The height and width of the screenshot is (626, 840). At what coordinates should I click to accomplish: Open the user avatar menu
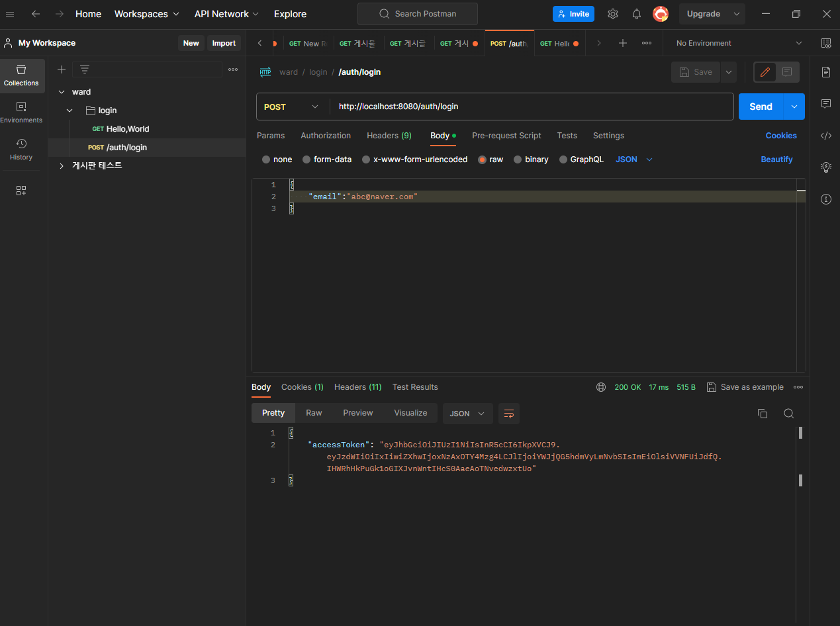[660, 14]
